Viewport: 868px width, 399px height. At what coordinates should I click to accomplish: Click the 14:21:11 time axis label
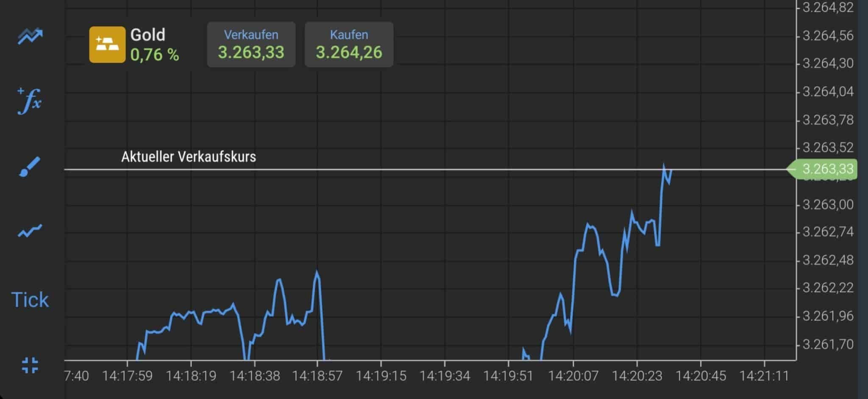pyautogui.click(x=764, y=376)
